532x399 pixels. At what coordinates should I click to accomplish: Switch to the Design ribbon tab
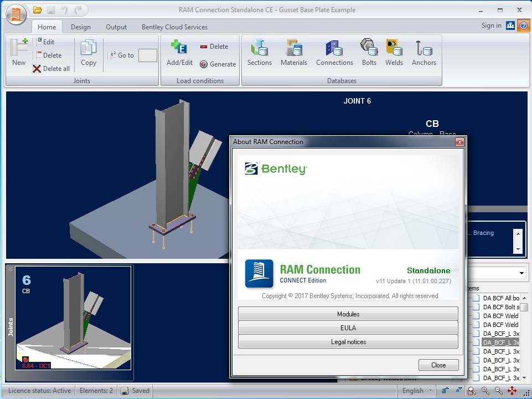click(81, 27)
